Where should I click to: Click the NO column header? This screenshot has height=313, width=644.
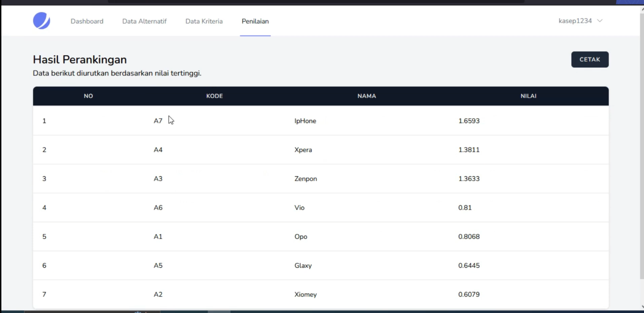(88, 96)
